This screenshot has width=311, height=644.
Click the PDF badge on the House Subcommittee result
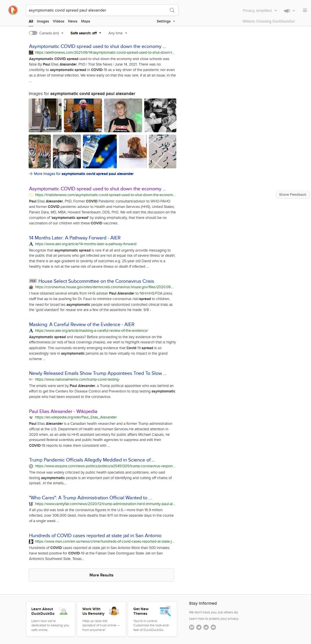[33, 281]
